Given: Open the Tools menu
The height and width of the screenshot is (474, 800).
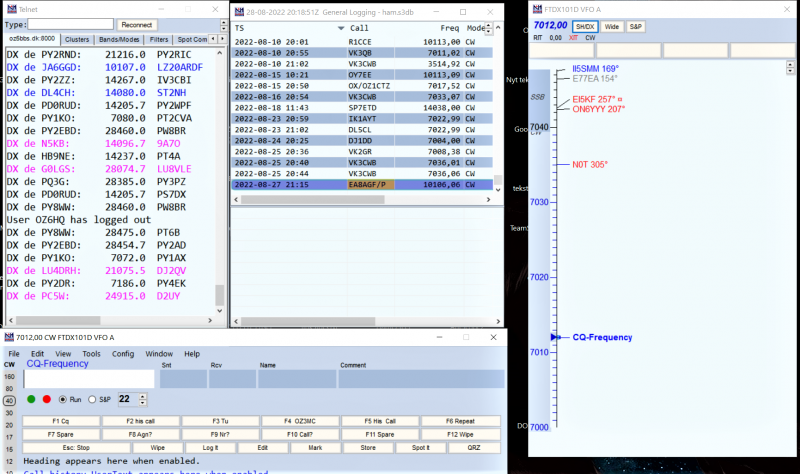Looking at the screenshot, I should pos(91,354).
